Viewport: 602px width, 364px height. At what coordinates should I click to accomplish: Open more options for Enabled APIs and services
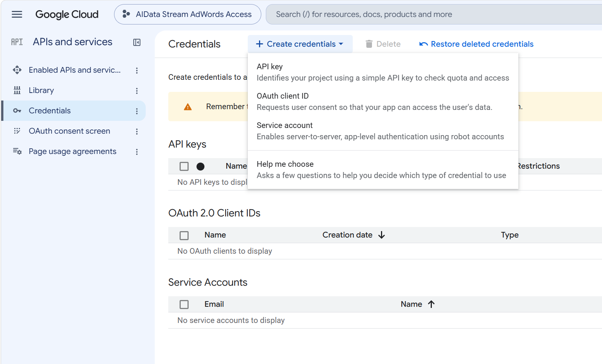137,70
